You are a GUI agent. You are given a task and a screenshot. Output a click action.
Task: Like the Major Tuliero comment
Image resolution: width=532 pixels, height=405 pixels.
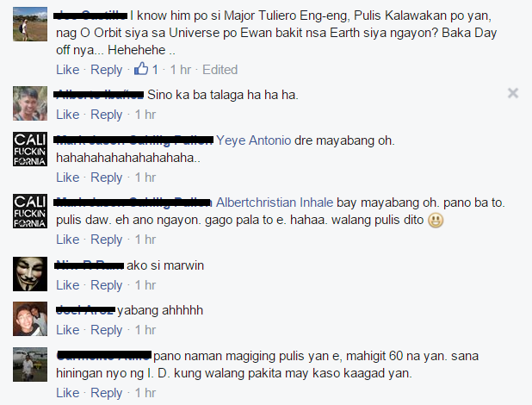click(x=67, y=70)
